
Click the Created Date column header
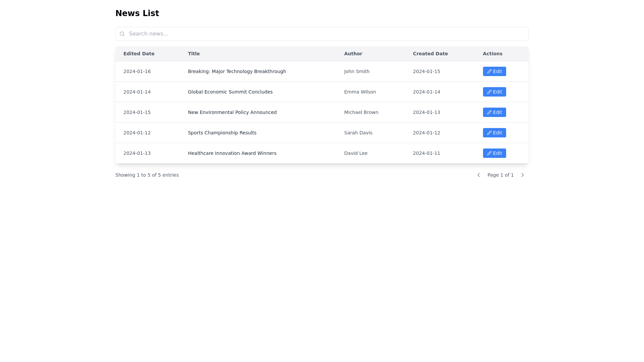430,54
